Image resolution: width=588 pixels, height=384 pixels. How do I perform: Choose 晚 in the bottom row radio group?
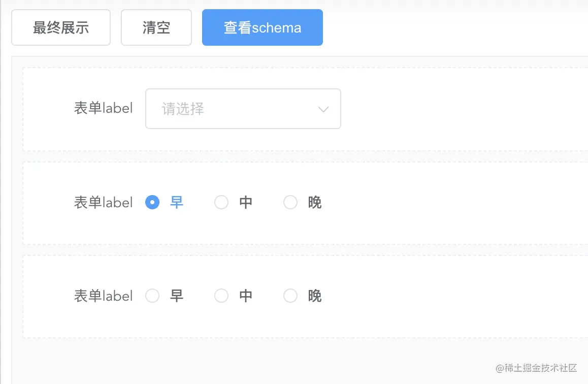pyautogui.click(x=290, y=296)
